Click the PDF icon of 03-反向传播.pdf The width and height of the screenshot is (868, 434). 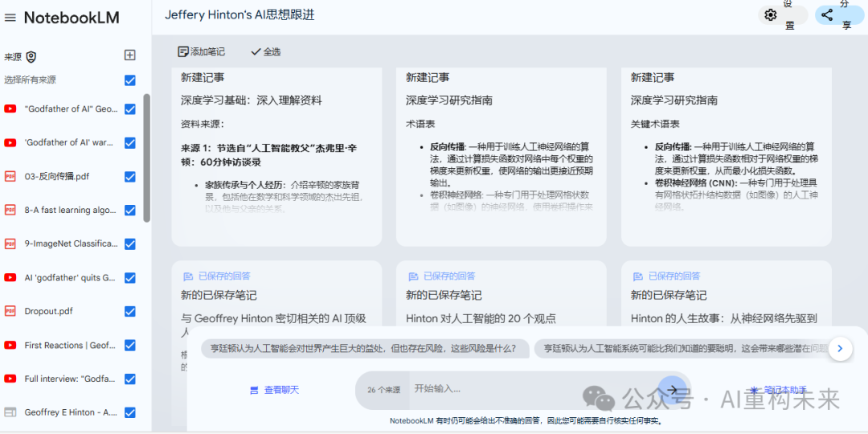coord(10,177)
